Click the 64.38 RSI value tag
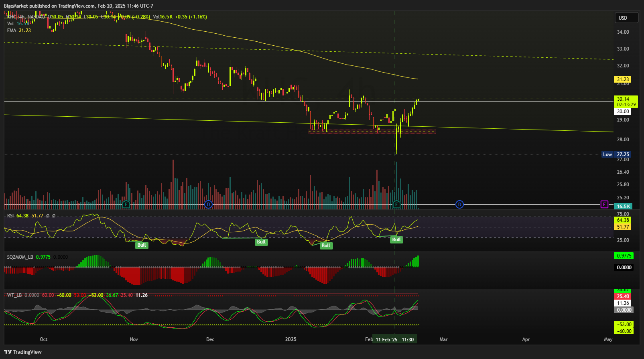The width and height of the screenshot is (644, 359). 623,220
